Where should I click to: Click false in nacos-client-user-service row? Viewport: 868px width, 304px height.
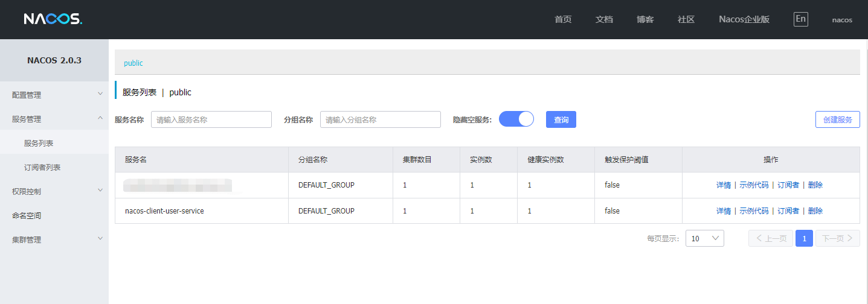tap(612, 211)
